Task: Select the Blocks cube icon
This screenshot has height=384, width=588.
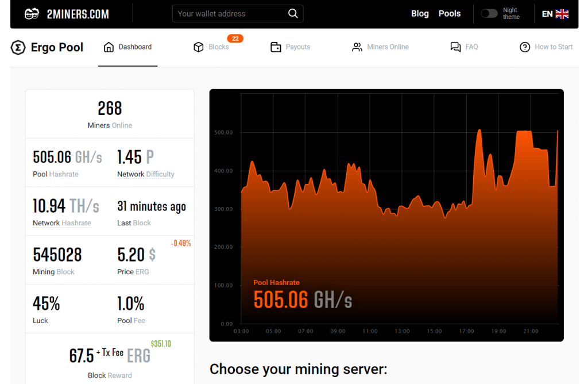Action: pos(198,48)
